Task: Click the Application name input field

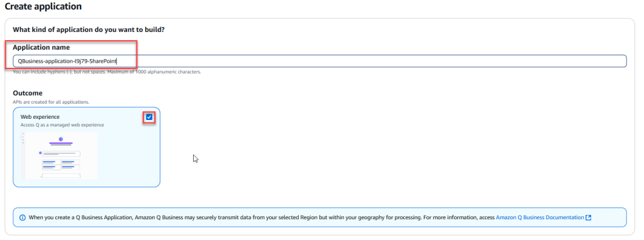Action: coord(319,61)
